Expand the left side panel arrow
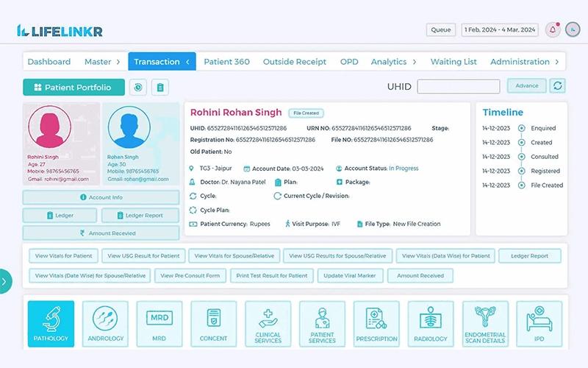Screen dimensions: 588x368 [4, 281]
